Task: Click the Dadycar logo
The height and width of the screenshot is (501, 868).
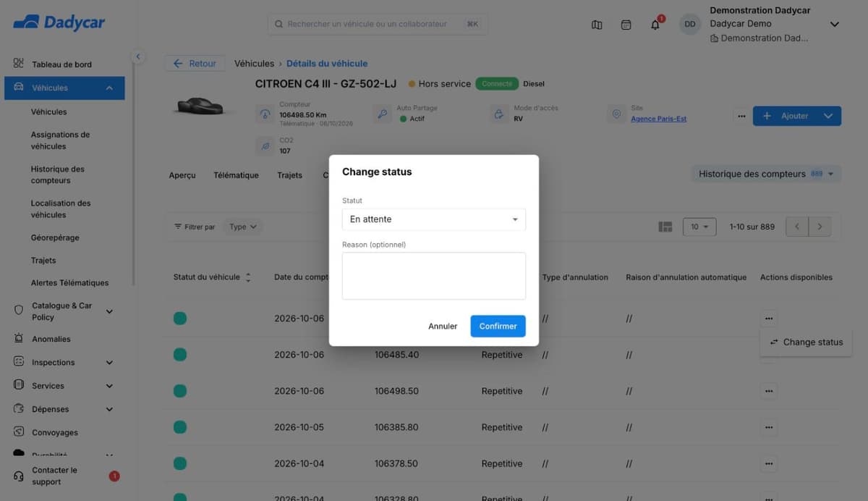Action: pyautogui.click(x=59, y=22)
